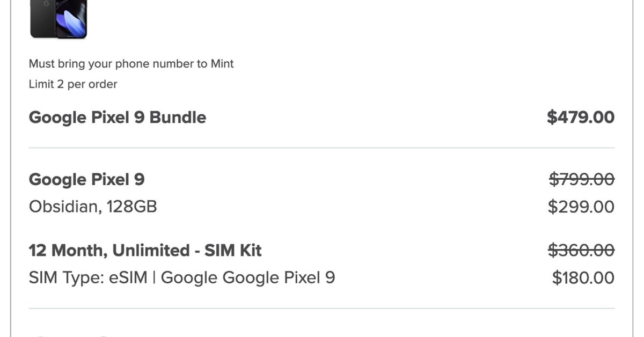Click the divider line below the SIM row
Image resolution: width=644 pixels, height=337 pixels.
tap(321, 309)
